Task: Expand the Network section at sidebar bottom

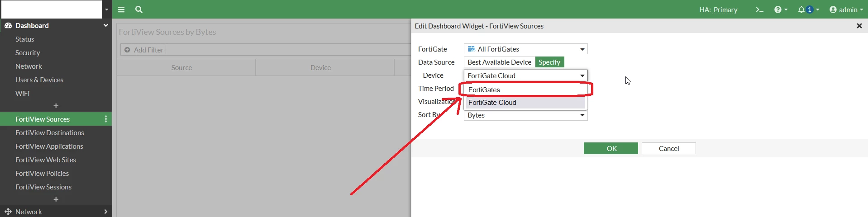Action: (56, 212)
